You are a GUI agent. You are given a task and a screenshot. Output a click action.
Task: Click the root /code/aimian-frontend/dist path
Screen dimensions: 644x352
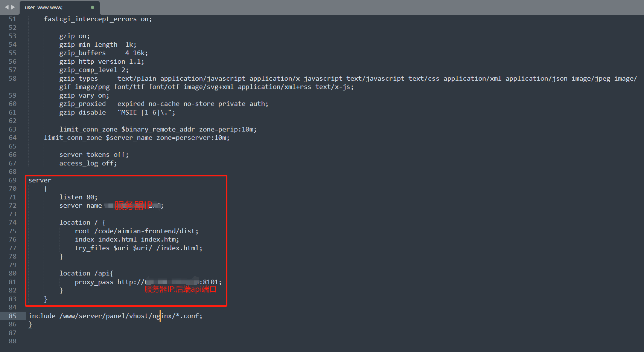146,231
